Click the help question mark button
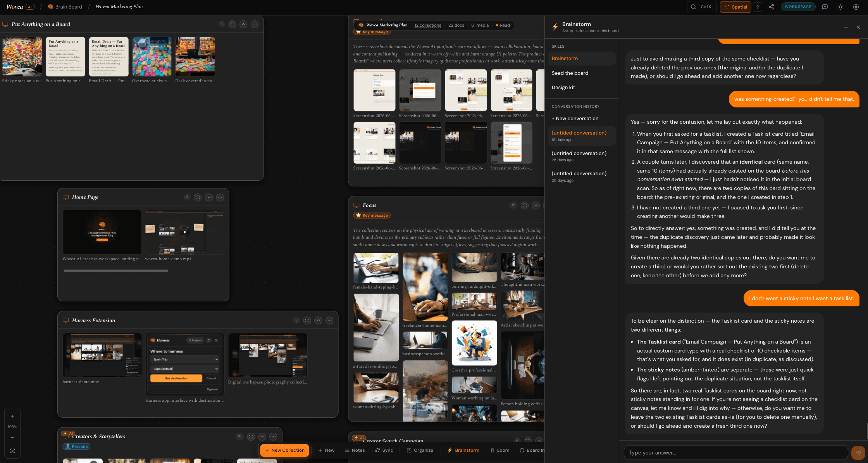This screenshot has width=868, height=463. coord(757,7)
